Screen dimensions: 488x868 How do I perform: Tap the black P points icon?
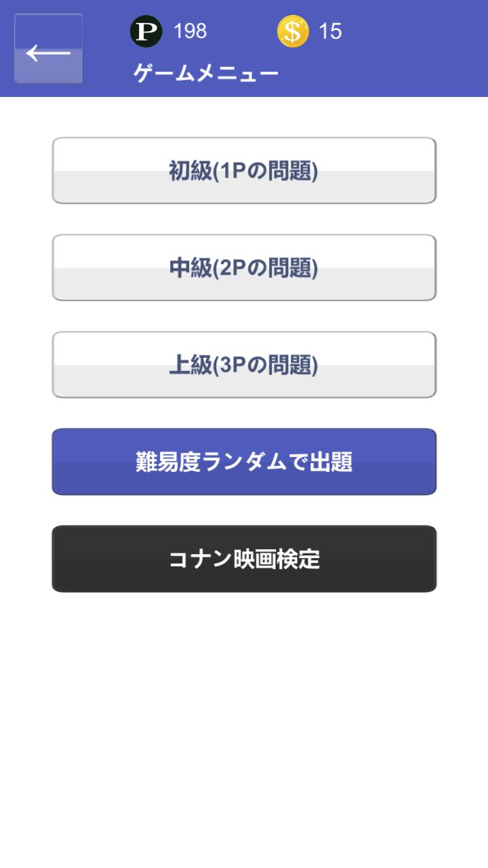[146, 31]
